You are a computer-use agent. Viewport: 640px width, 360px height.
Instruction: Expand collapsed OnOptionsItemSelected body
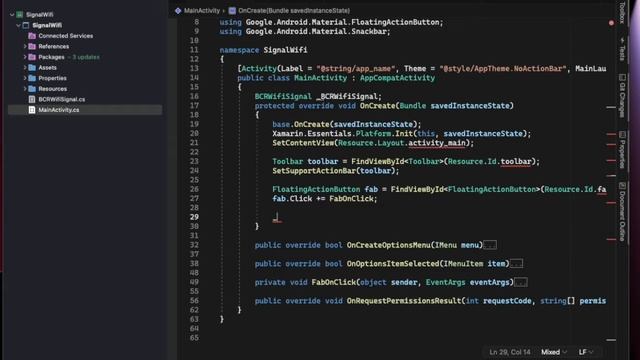point(516,264)
